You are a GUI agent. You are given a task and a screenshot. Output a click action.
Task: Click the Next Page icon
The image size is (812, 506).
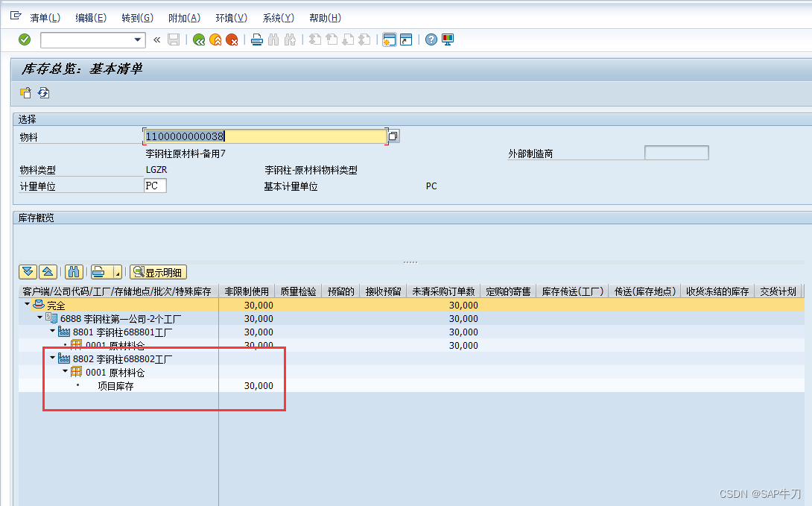coord(348,39)
